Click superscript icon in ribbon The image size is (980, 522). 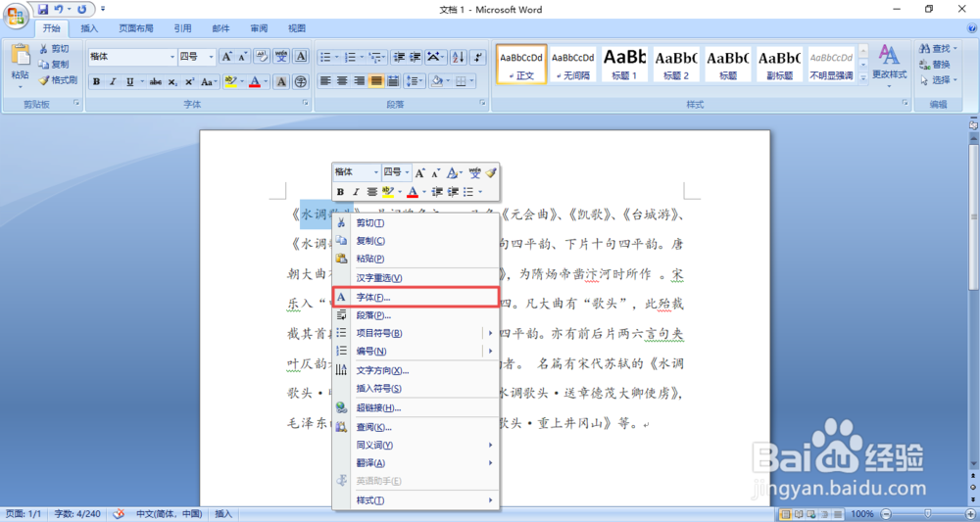189,82
